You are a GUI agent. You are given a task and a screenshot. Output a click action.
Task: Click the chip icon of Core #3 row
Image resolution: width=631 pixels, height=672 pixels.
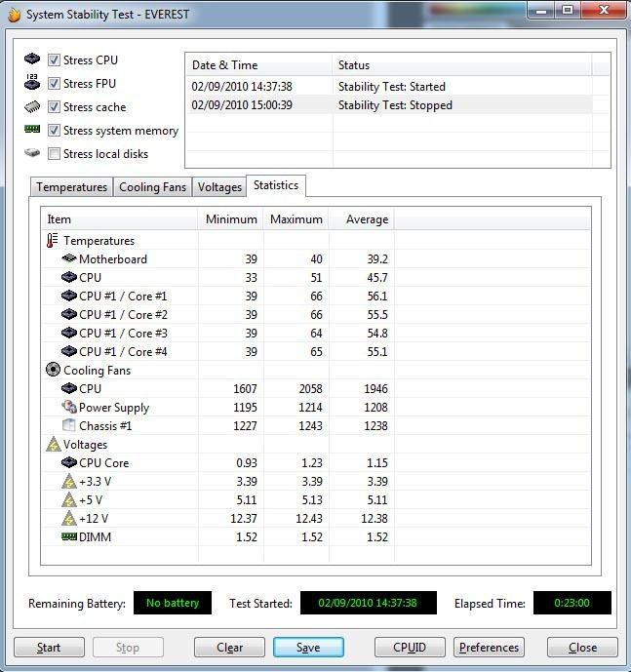(x=69, y=333)
